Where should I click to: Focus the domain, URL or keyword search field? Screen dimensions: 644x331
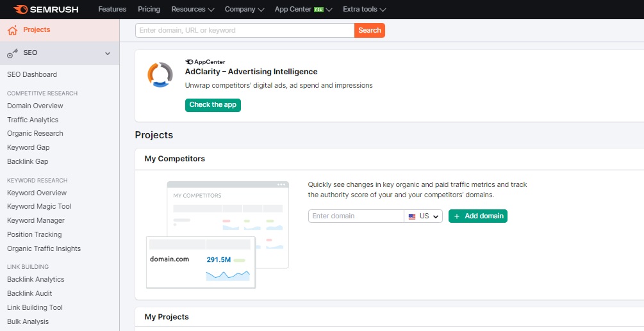245,30
